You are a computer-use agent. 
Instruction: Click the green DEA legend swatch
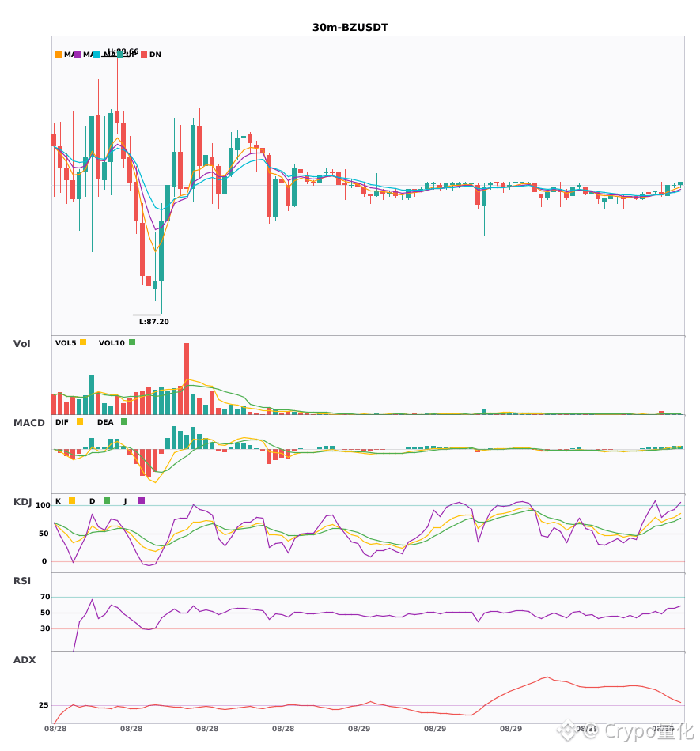[x=124, y=421]
